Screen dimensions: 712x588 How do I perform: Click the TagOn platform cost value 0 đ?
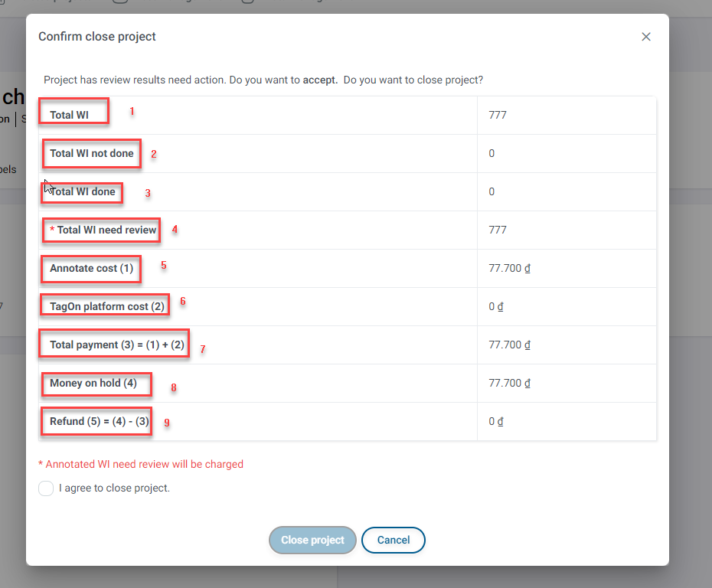[496, 307]
